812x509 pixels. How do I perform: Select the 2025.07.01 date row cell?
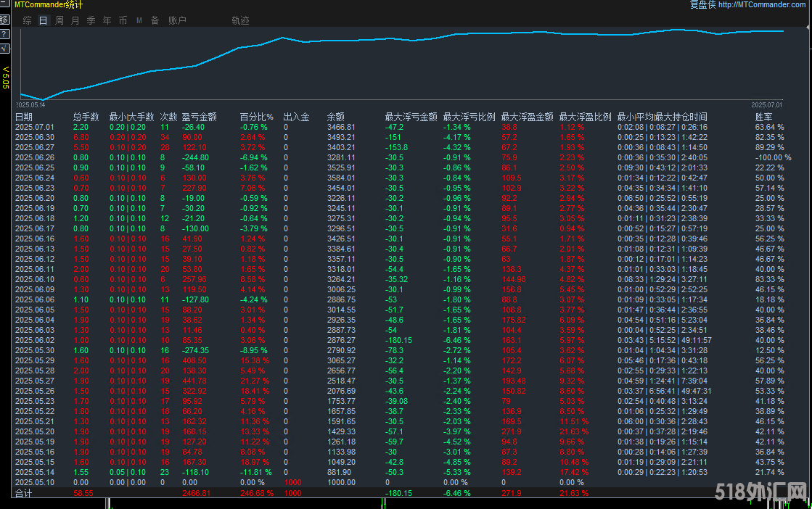point(35,128)
